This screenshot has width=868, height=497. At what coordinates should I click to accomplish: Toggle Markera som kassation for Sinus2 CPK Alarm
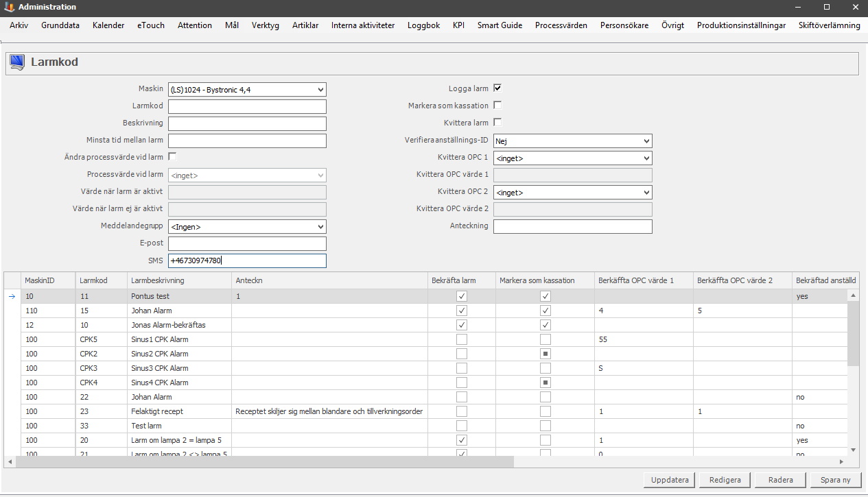point(545,354)
